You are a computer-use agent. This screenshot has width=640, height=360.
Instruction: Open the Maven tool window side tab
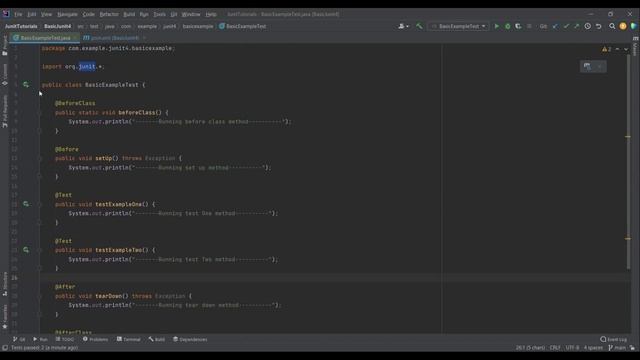[x=635, y=47]
